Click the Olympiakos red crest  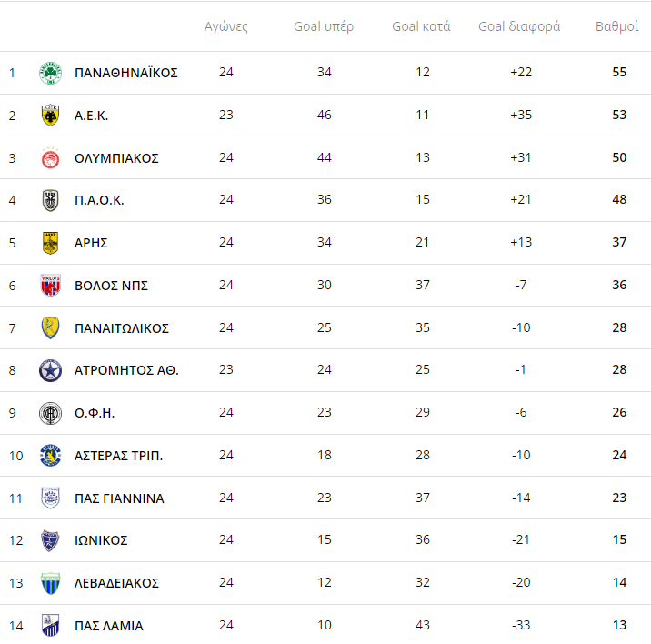50,158
